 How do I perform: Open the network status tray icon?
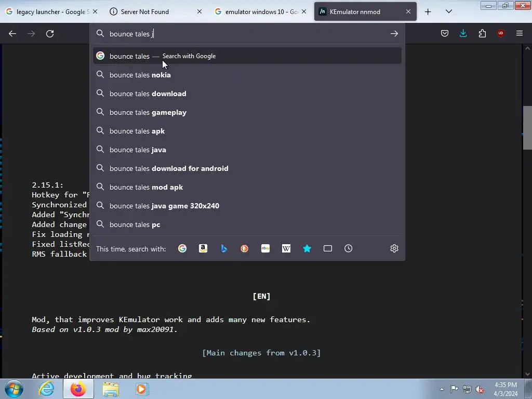[467, 389]
